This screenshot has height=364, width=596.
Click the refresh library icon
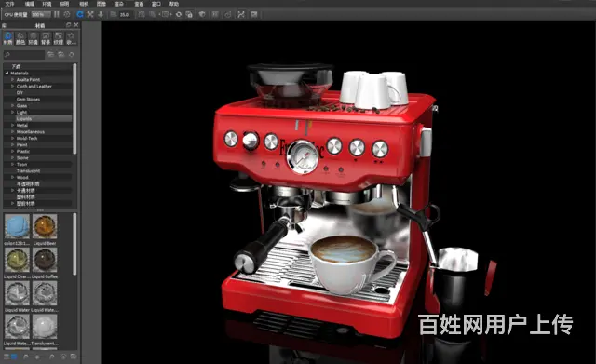72,55
